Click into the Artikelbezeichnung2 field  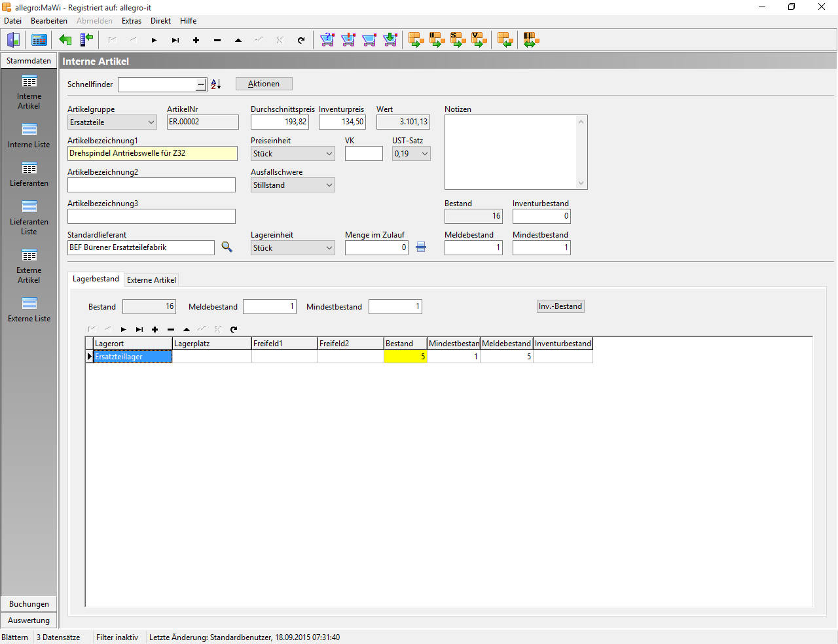click(x=151, y=185)
